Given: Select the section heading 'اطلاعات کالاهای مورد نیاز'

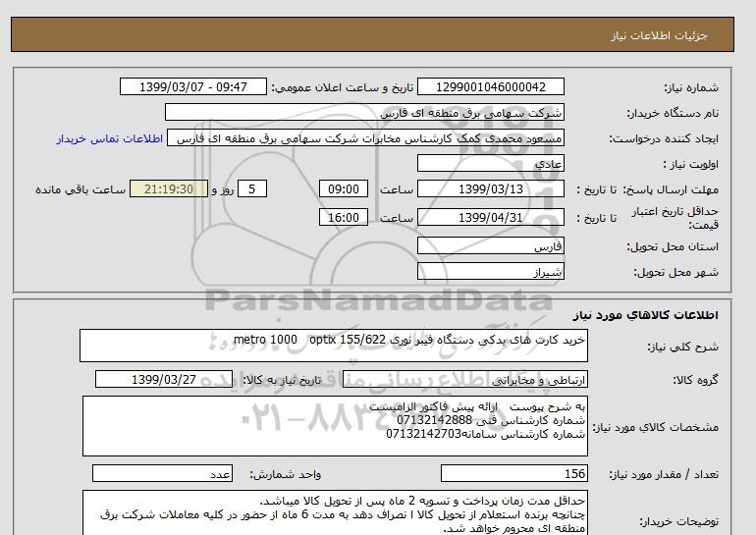Looking at the screenshot, I should click(x=646, y=315).
